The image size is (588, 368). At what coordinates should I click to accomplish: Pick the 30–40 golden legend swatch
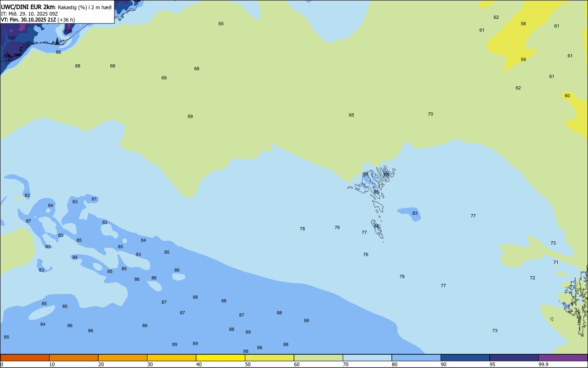[x=171, y=357]
